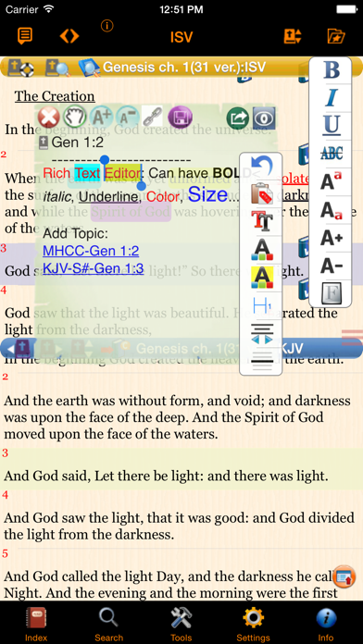Screen dimensions: 363x644
Task: Tap the small Bible icon beside Gen 1:2
Action: pyautogui.click(x=44, y=142)
